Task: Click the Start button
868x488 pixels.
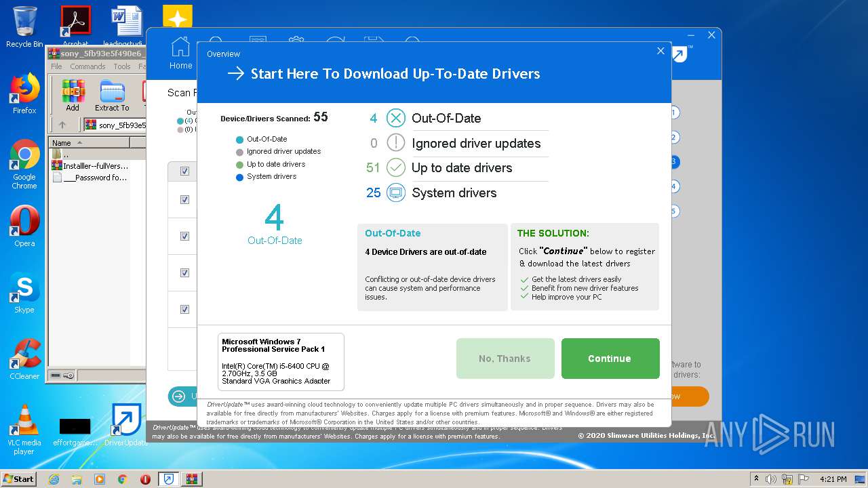Action: coord(18,479)
